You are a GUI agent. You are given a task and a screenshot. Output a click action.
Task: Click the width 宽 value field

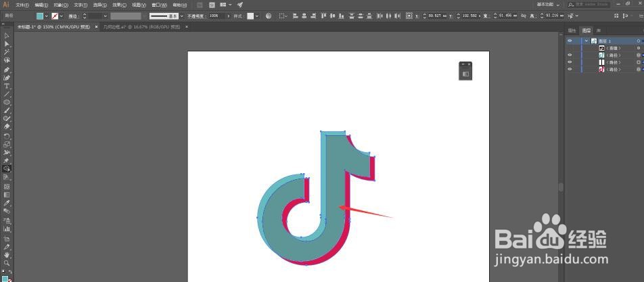(507, 16)
